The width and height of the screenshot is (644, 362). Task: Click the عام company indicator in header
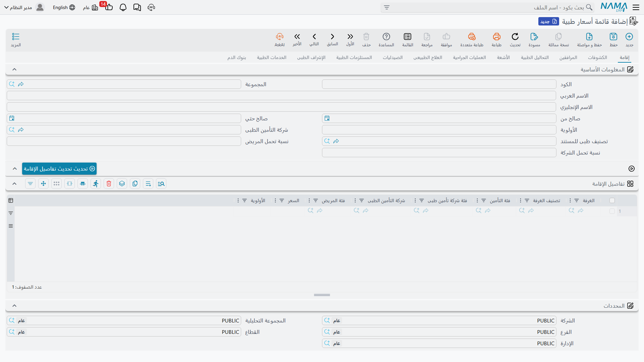(91, 7)
